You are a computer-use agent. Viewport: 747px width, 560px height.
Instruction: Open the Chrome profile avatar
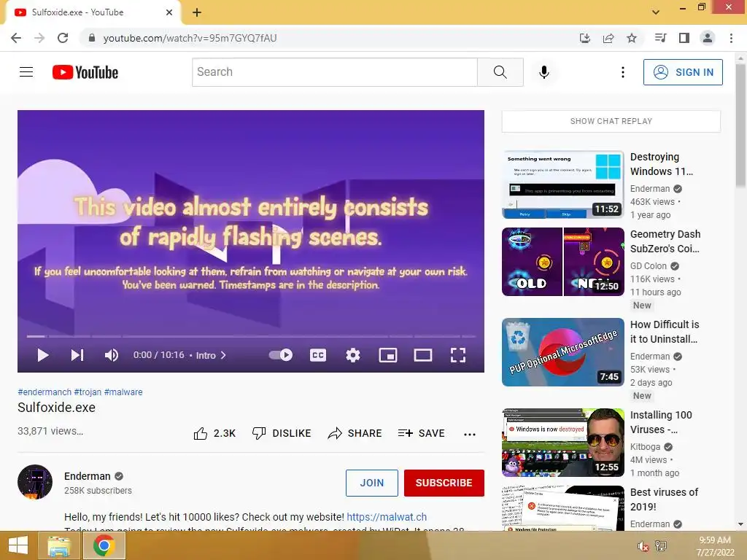point(708,38)
